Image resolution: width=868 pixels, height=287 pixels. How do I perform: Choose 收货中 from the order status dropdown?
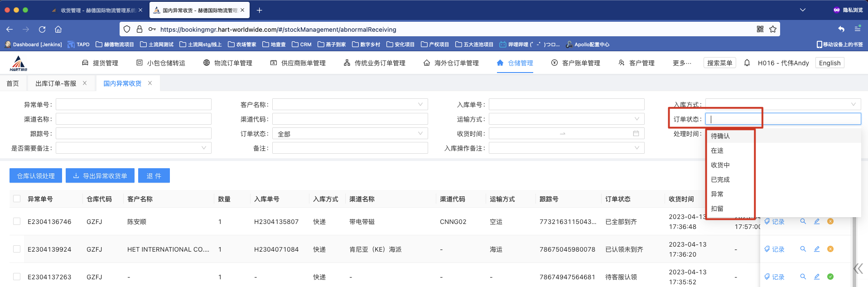point(720,165)
